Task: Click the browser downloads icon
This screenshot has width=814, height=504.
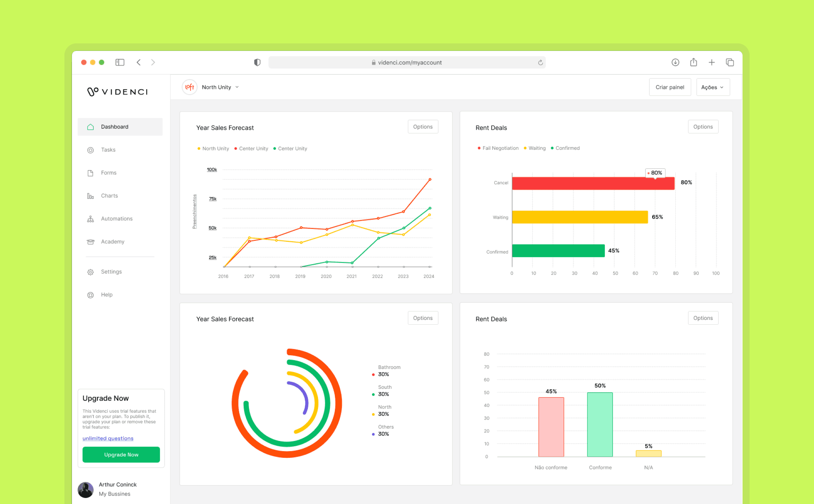Action: tap(675, 62)
